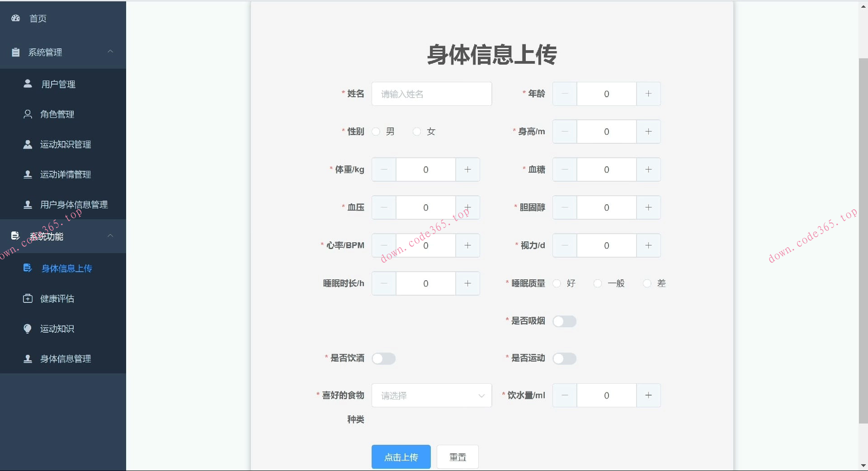
Task: Collapse the 系统管理 section
Action: click(x=110, y=52)
